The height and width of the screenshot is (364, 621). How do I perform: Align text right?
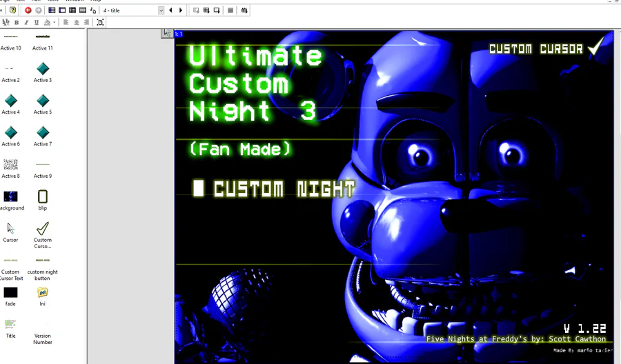coord(86,23)
